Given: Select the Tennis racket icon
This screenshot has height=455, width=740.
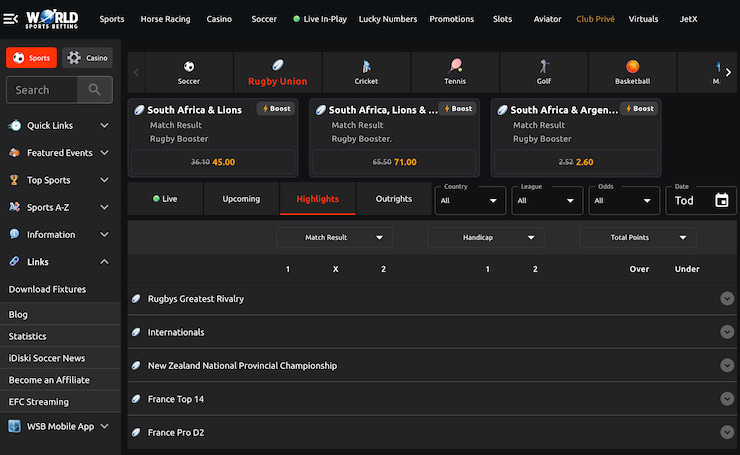Looking at the screenshot, I should [x=455, y=66].
